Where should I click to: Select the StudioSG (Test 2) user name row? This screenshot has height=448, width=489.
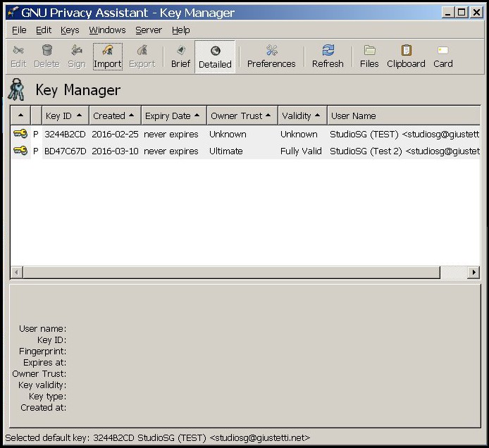tap(404, 151)
